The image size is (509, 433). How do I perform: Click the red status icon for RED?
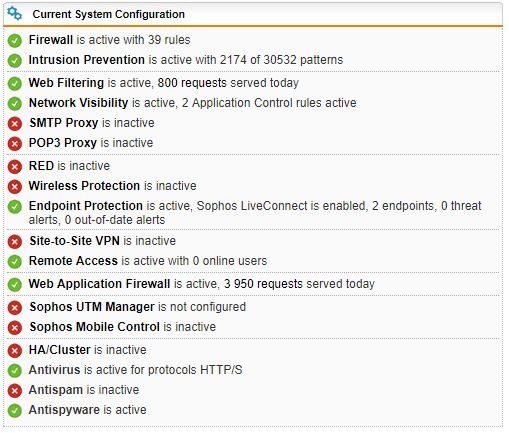[x=15, y=167]
